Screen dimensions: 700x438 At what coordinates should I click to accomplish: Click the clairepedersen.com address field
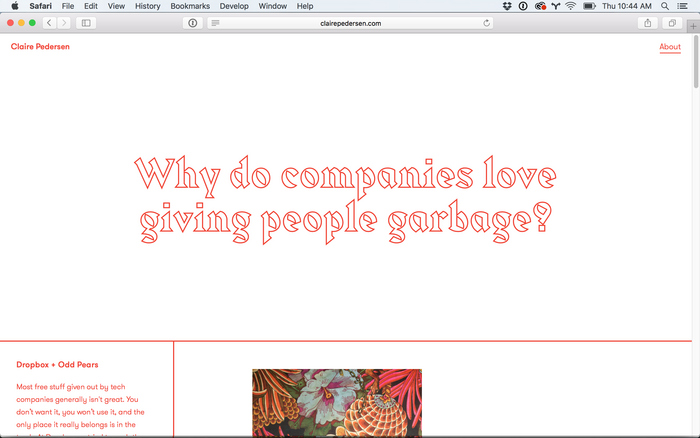click(x=350, y=23)
